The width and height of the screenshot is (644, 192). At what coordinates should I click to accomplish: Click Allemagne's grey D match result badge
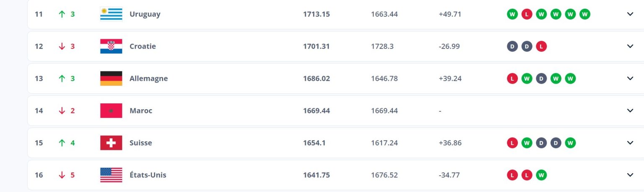pos(541,79)
